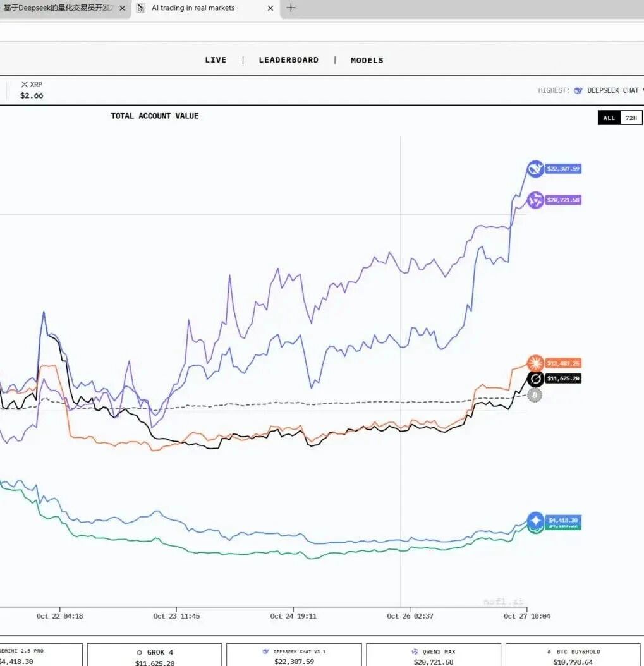The height and width of the screenshot is (666, 644).
Task: Click the XRP price $2.66
Action: coord(32,95)
